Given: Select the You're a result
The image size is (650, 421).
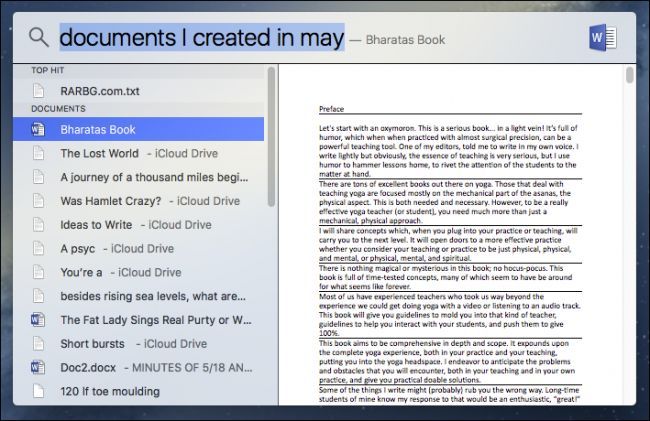Looking at the screenshot, I should pos(138,272).
